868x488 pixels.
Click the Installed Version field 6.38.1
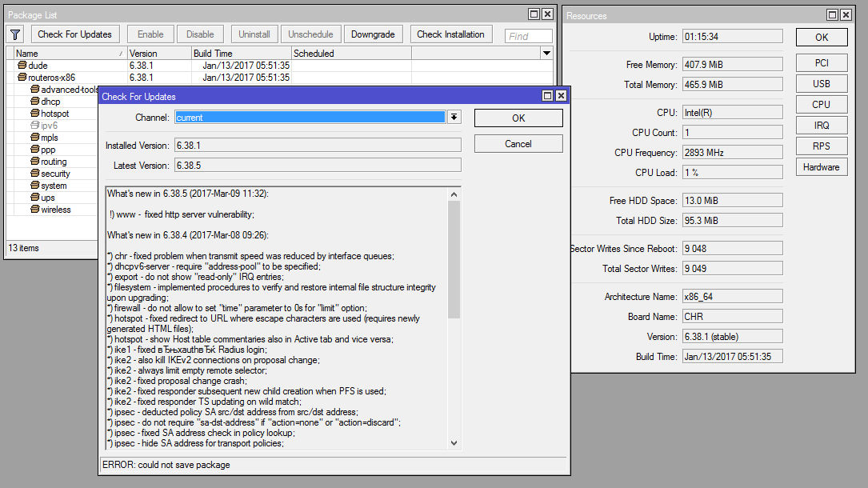coord(318,145)
